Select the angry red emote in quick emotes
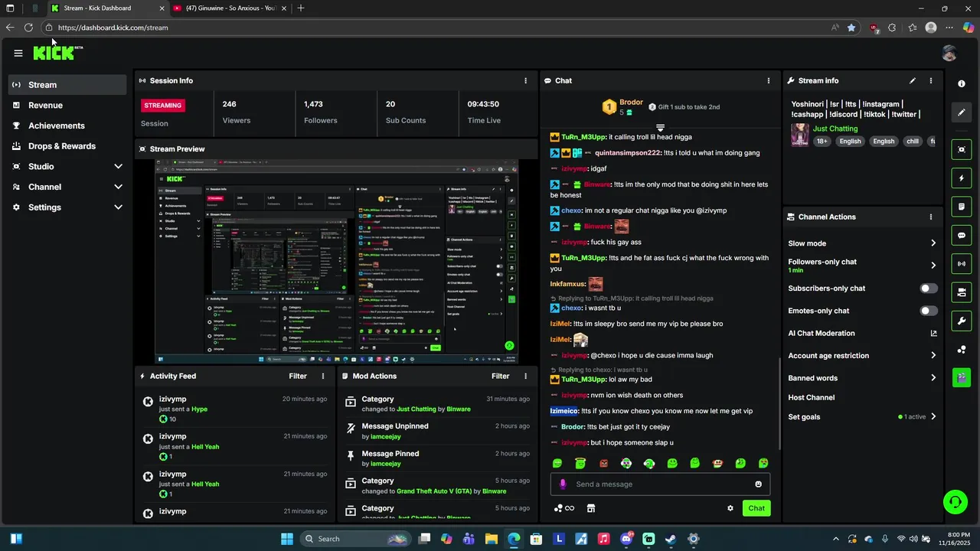 603,463
